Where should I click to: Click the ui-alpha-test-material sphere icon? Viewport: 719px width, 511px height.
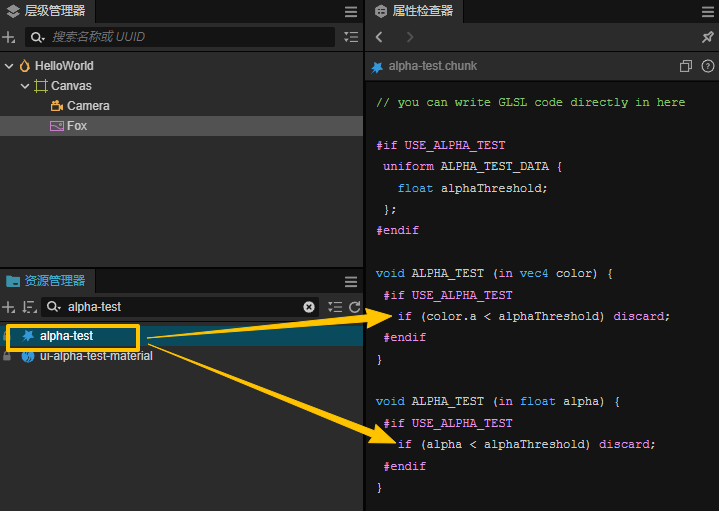point(28,356)
